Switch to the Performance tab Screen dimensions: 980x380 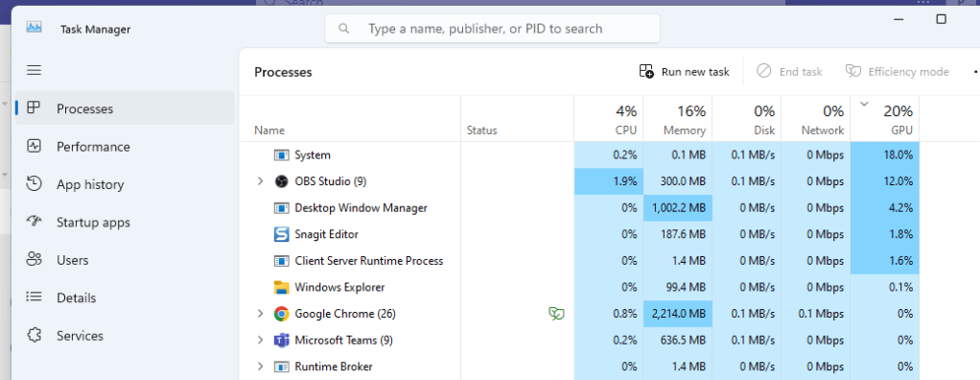click(125, 146)
